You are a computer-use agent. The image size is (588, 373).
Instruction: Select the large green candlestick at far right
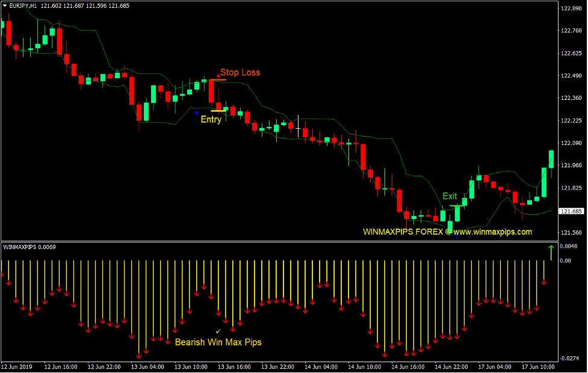[550, 159]
